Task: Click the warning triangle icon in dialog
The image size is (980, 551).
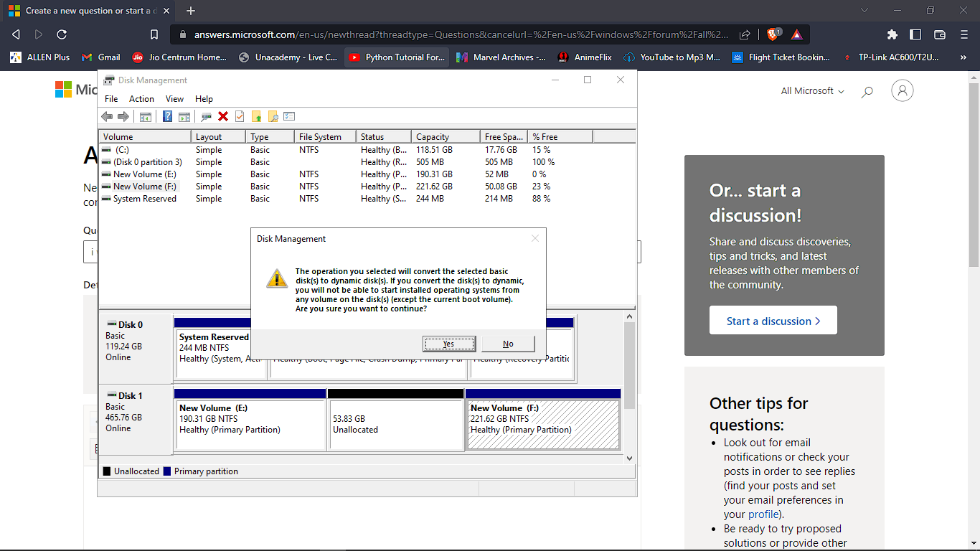Action: tap(277, 278)
